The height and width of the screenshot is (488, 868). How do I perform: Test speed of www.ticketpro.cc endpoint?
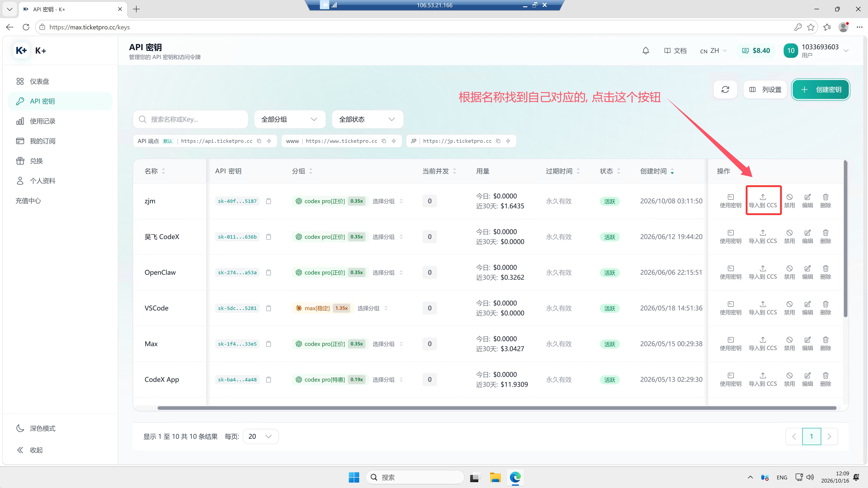[394, 141]
